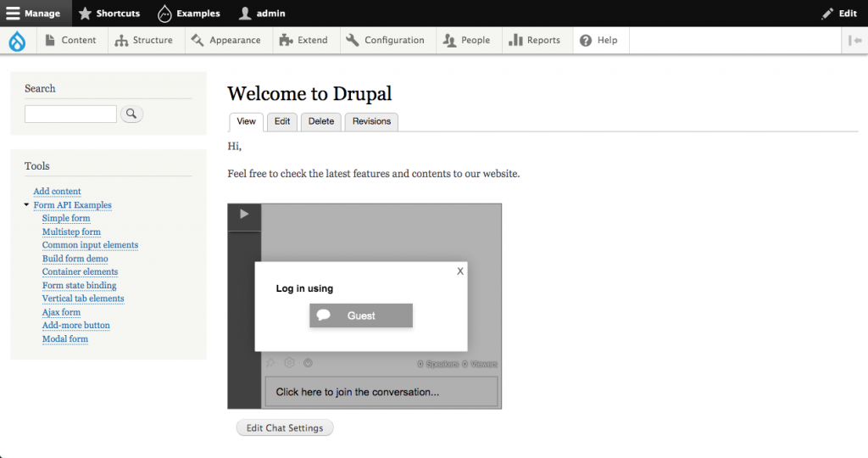
Task: Click the Drupal logo home icon
Action: coord(17,40)
